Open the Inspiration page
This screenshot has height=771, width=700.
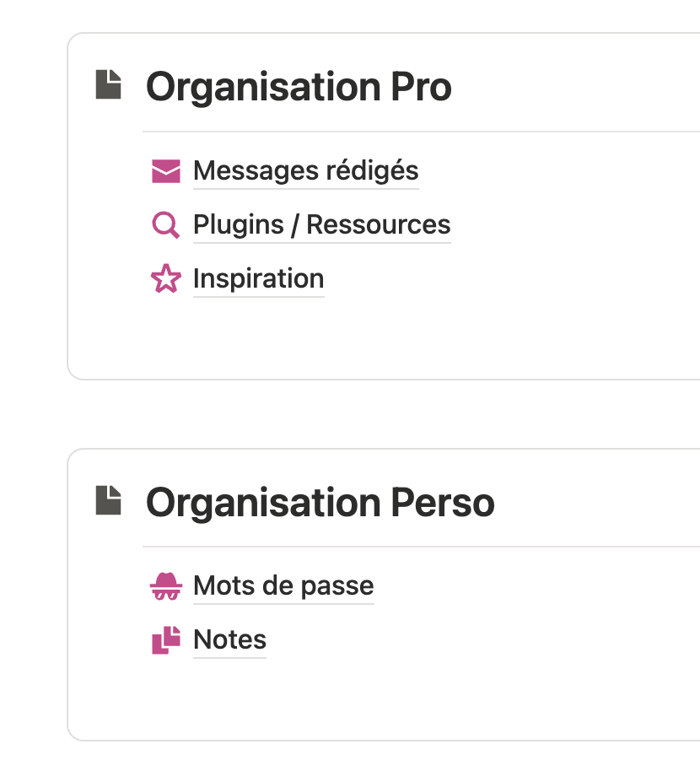coord(258,278)
